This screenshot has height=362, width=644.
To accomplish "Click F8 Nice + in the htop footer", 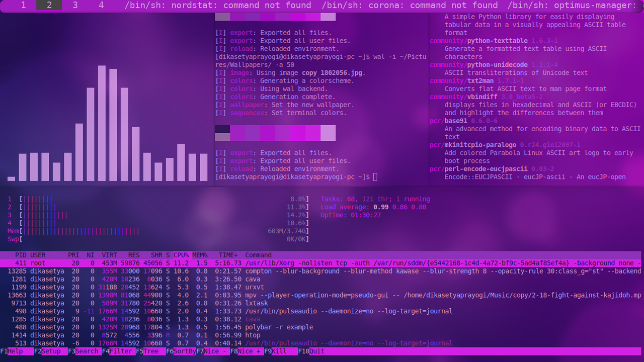I will (x=247, y=351).
